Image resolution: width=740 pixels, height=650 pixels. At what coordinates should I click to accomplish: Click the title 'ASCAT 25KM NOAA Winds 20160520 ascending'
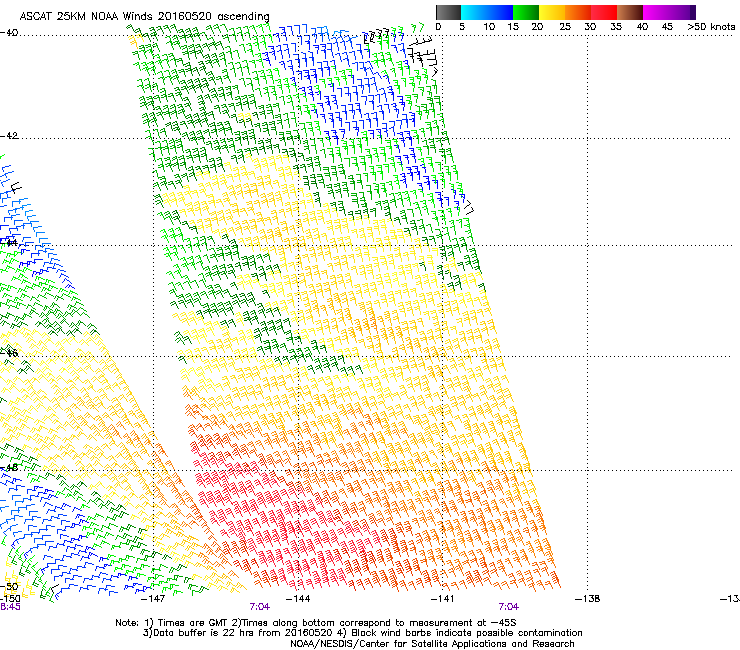pos(144,16)
